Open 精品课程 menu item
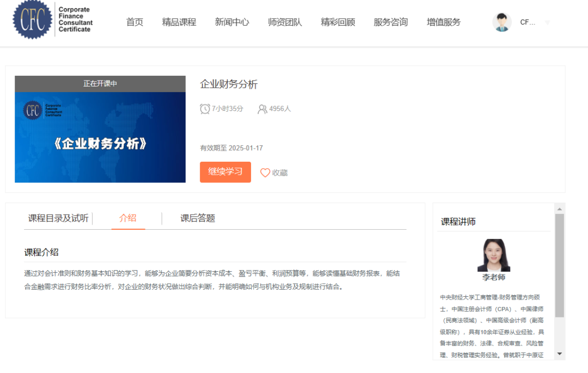The image size is (588, 373). tap(179, 22)
